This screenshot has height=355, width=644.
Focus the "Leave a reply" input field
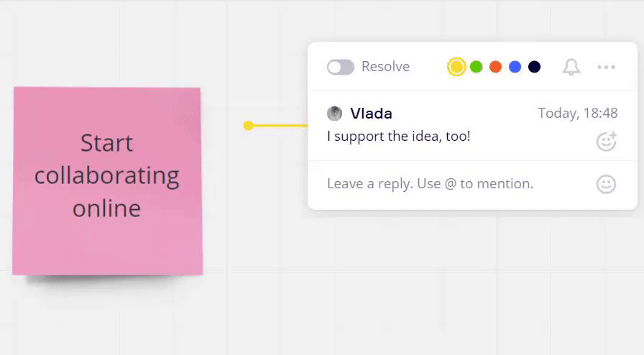(x=430, y=184)
